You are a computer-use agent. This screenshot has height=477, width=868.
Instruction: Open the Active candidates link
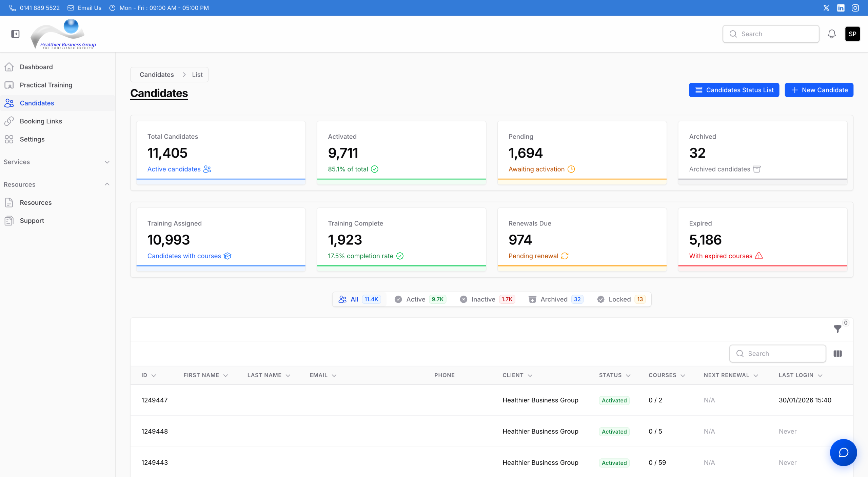coord(174,169)
